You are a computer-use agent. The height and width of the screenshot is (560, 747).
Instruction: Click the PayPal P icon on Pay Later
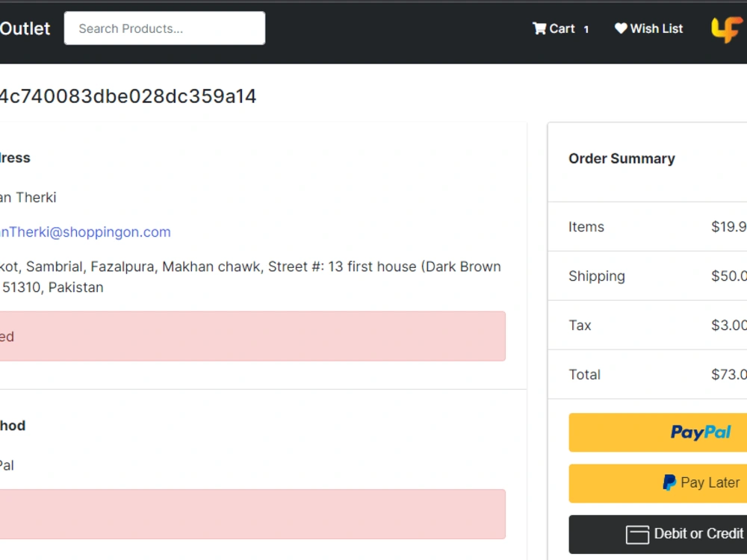click(x=669, y=482)
